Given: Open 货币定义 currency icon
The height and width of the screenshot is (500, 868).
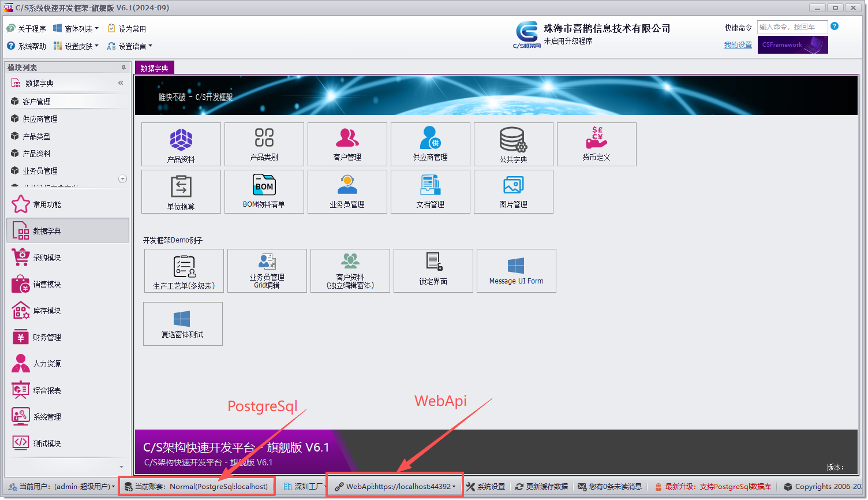Looking at the screenshot, I should pos(596,144).
